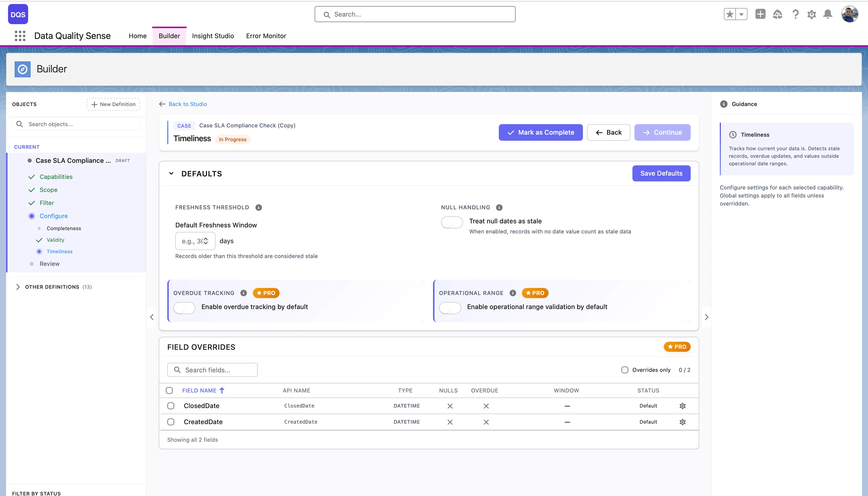Screen dimensions: 868x496
Task: Open the app launcher grid icon
Action: click(20, 36)
